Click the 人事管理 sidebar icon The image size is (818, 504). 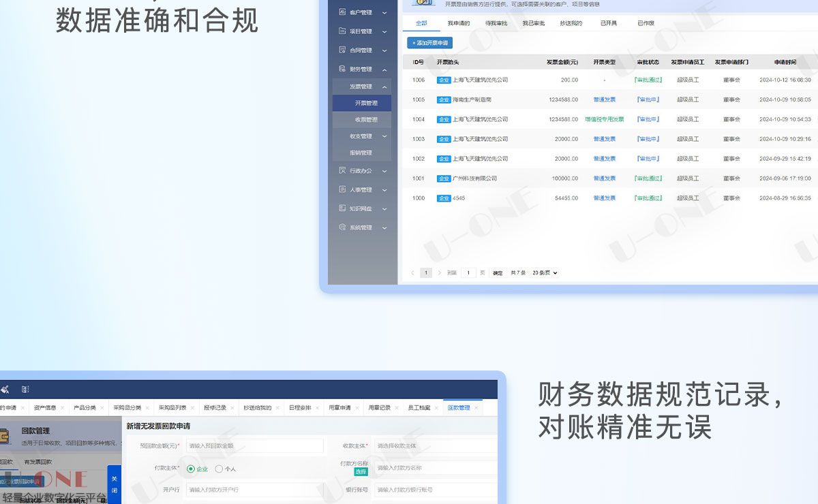pyautogui.click(x=343, y=190)
